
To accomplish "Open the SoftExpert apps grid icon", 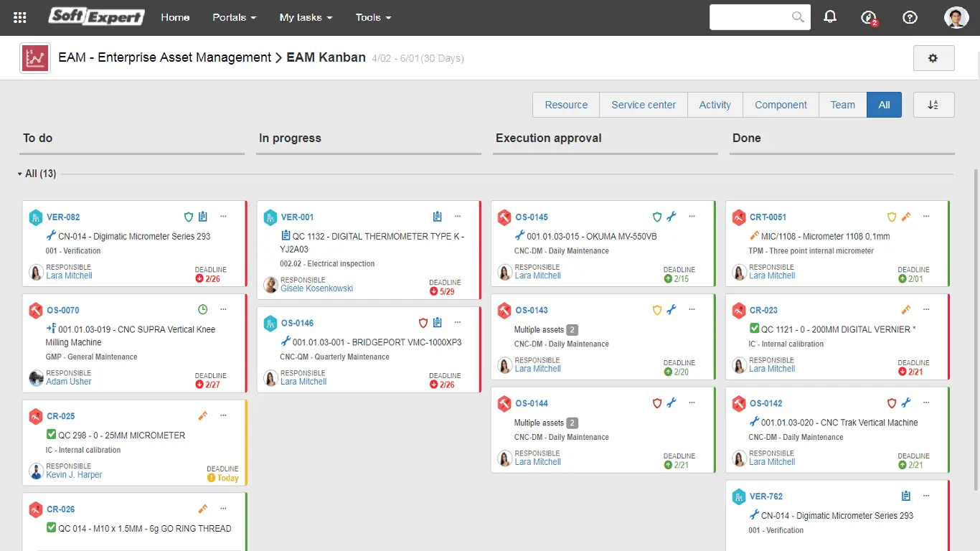I will coord(19,17).
